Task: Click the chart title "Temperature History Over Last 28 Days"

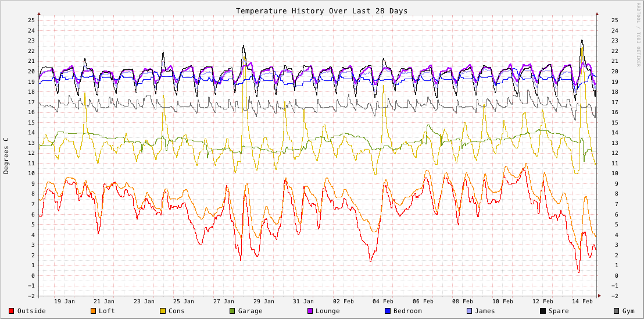Action: click(x=321, y=11)
